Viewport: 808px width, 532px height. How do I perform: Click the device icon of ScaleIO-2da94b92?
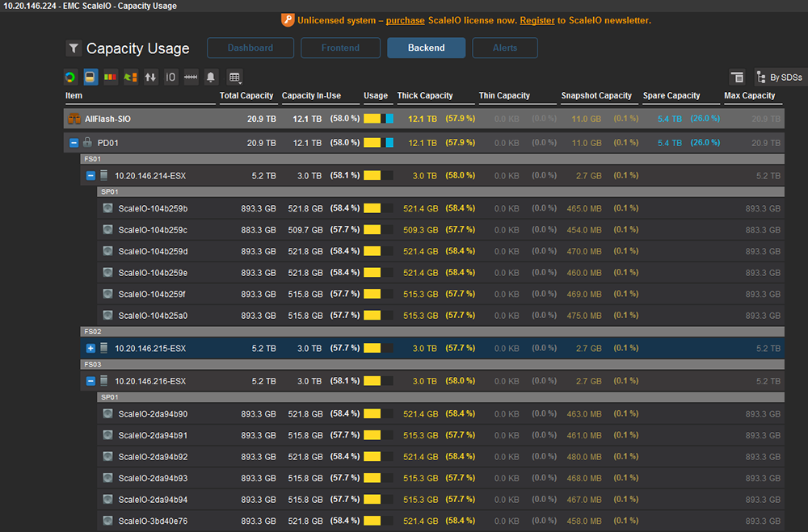[x=107, y=457]
